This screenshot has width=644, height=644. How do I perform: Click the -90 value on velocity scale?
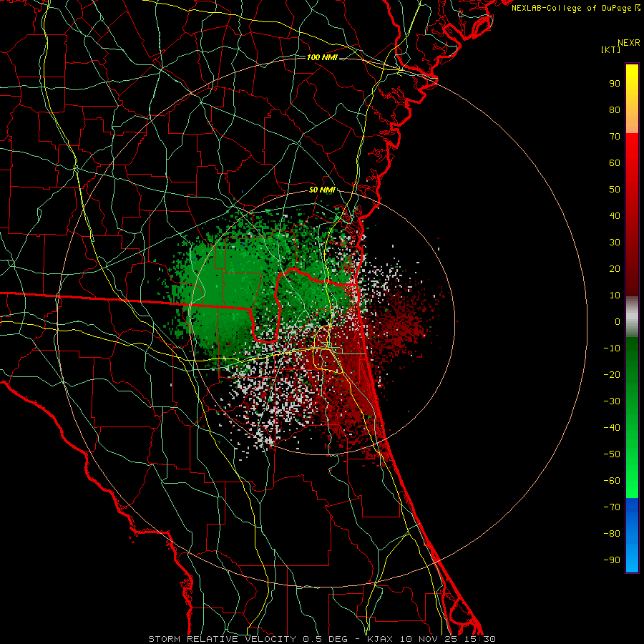click(x=612, y=560)
